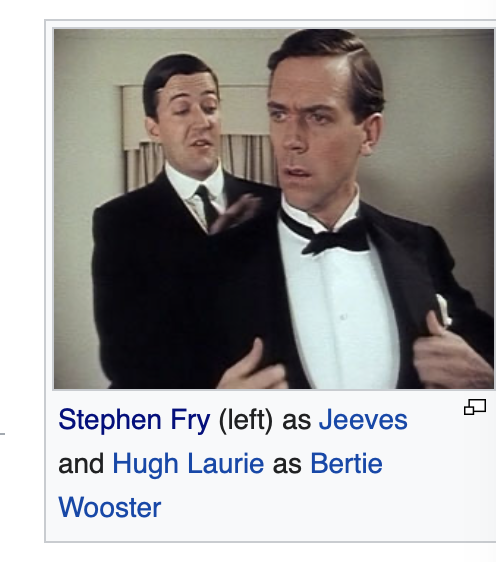
Task: Open the Jeeves and Wooster thumbnail image
Action: coord(274,209)
